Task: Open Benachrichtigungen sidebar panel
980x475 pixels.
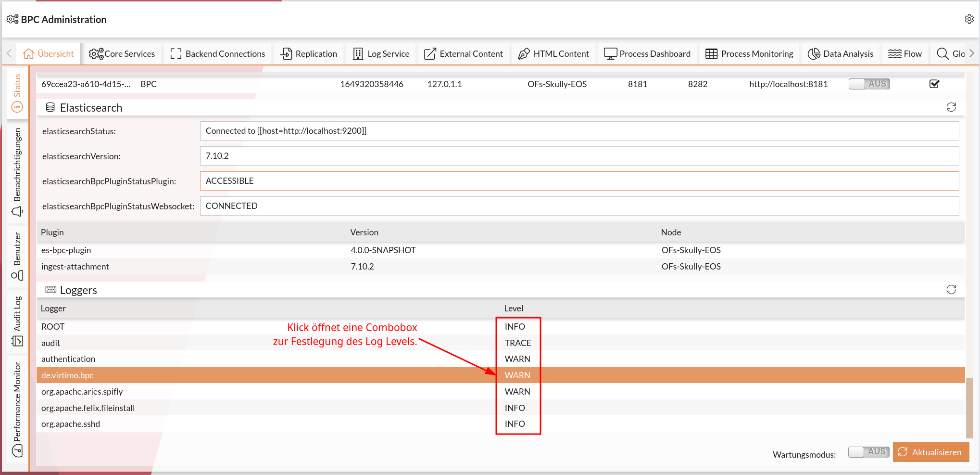Action: click(17, 172)
